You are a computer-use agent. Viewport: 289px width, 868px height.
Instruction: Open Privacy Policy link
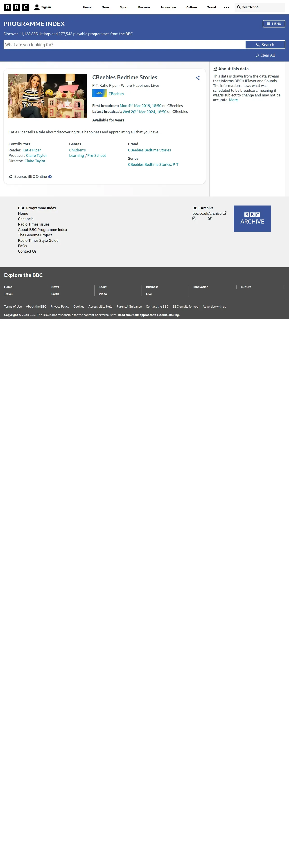[60, 307]
